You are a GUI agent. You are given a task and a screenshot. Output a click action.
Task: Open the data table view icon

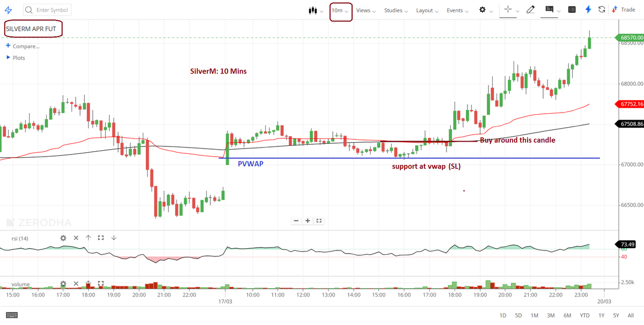click(572, 10)
